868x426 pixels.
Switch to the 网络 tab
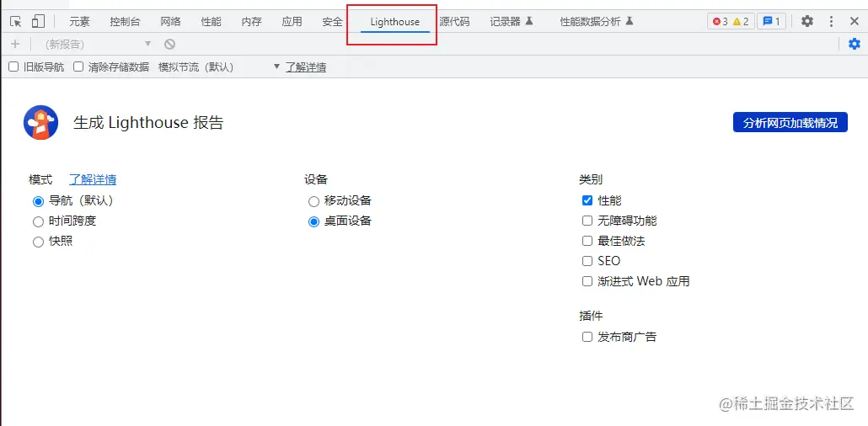(x=170, y=22)
